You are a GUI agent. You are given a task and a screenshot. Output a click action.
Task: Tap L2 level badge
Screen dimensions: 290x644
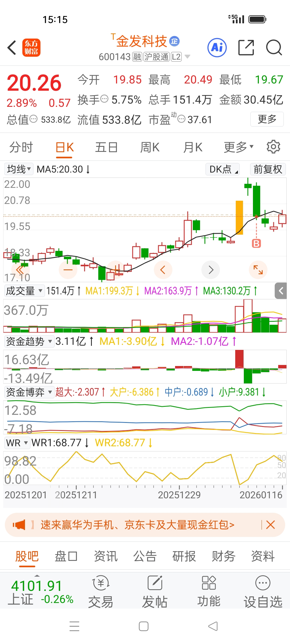pos(176,57)
